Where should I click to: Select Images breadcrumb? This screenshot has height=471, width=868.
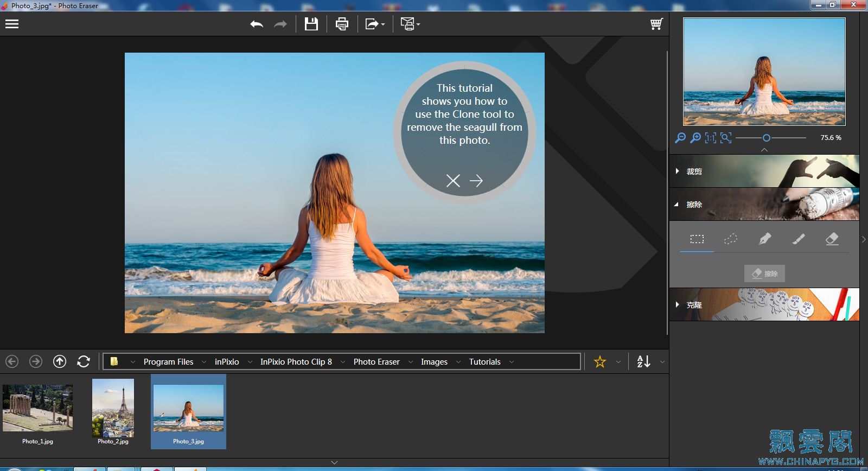434,362
